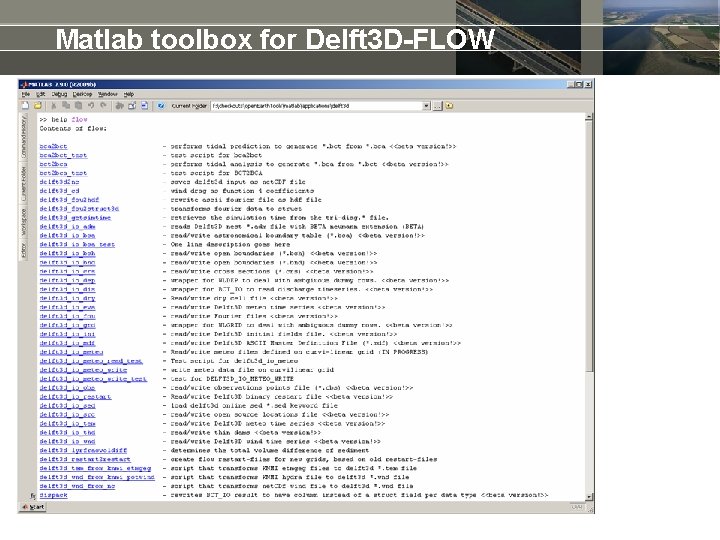Open the delft3d_getsimtime link

[75, 218]
